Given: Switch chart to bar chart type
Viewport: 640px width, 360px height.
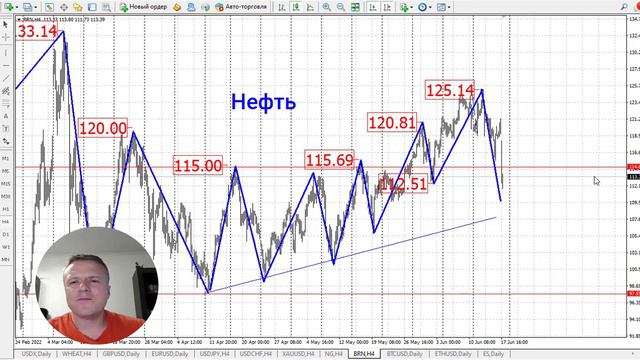Looking at the screenshot, I should 281,7.
